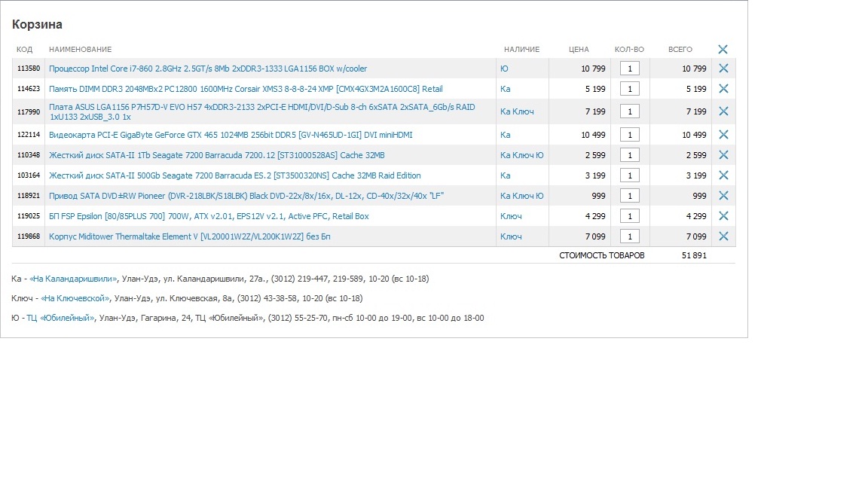Remove Corsair XMS3 memory row with X

723,89
